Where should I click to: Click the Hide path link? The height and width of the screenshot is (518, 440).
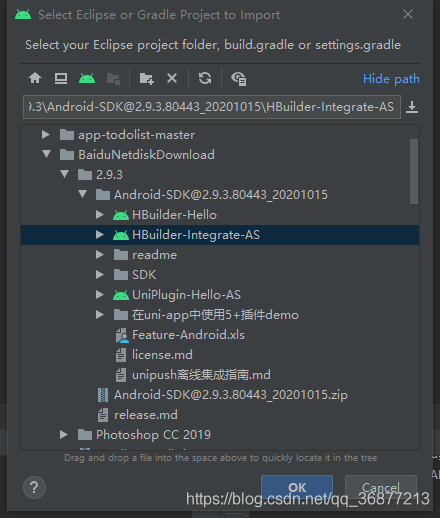coord(391,79)
